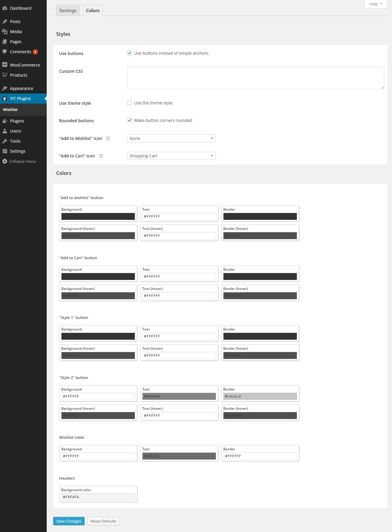
Task: Click the Posts pin icon
Action: pyautogui.click(x=5, y=22)
